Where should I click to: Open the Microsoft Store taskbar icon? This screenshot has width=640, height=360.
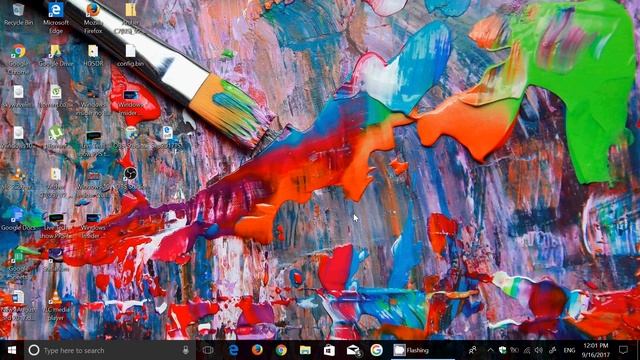pyautogui.click(x=329, y=350)
